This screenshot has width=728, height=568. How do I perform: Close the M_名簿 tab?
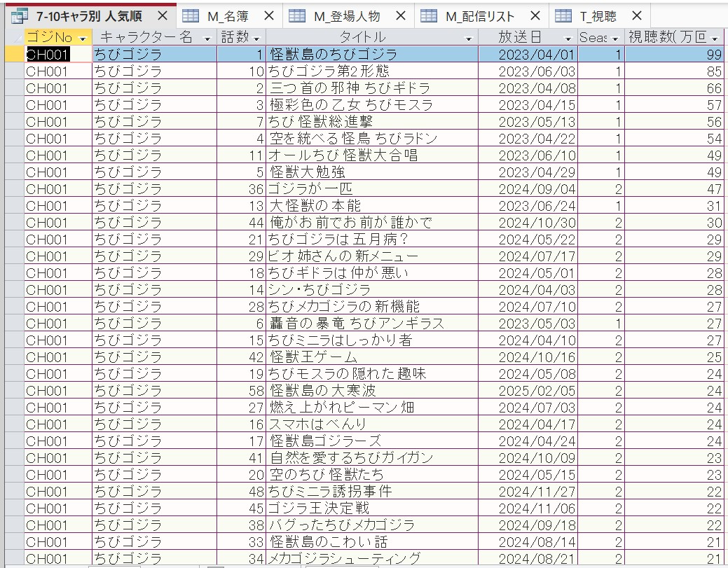pos(268,16)
